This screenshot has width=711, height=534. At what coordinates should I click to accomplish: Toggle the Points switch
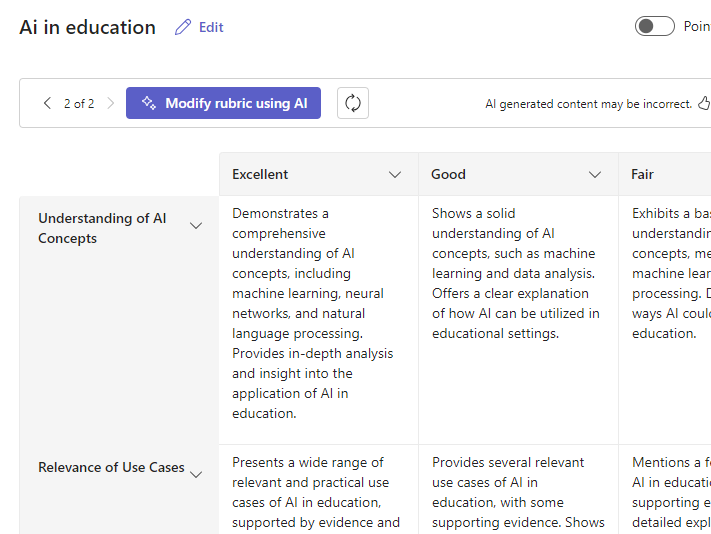[654, 26]
